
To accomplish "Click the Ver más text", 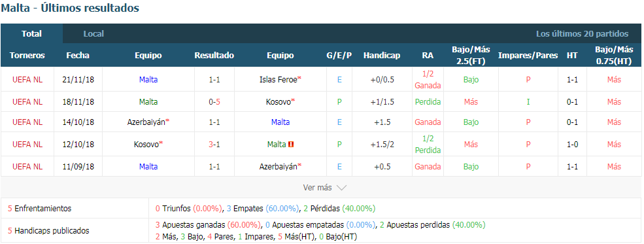I will click(317, 188).
